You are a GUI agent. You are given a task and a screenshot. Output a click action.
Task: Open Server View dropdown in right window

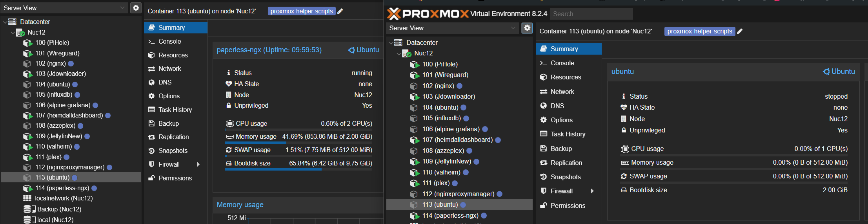[453, 28]
